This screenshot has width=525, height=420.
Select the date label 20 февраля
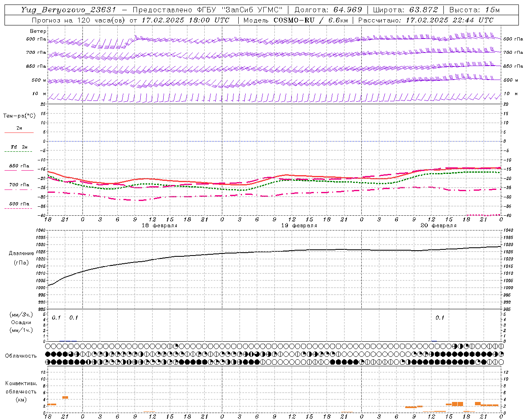click(x=438, y=226)
